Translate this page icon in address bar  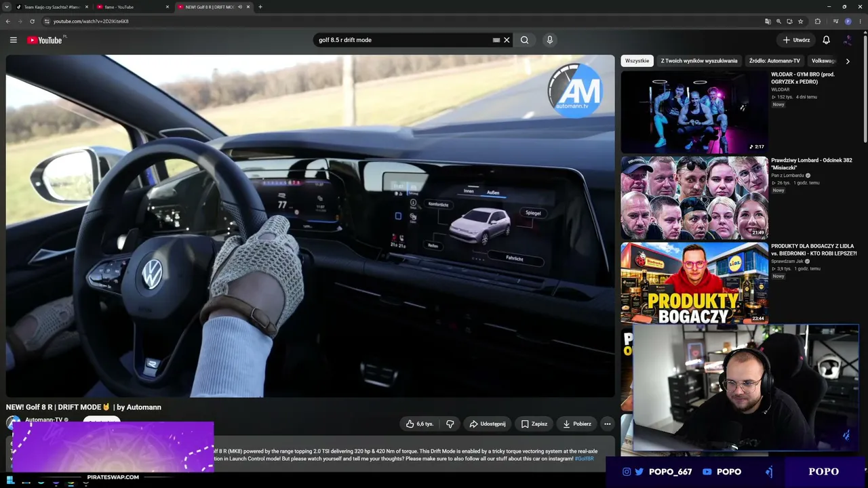point(768,21)
